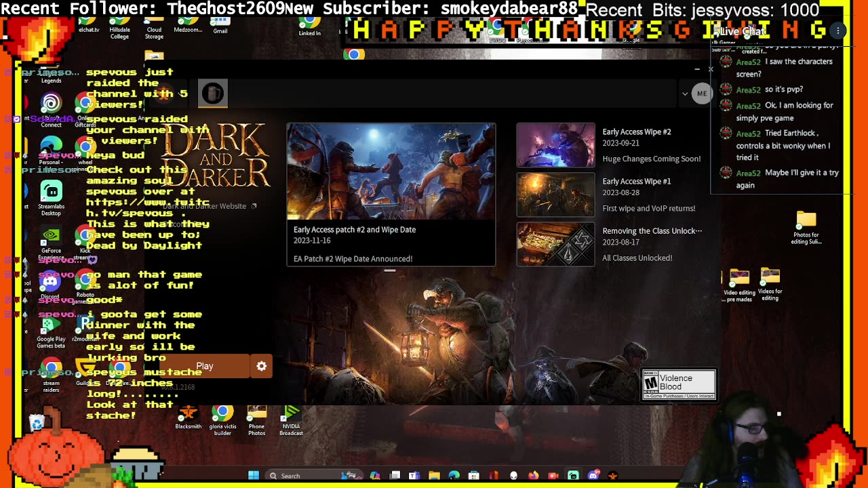Viewport: 868px width, 488px height.
Task: Open Task View on taskbar
Action: (x=395, y=476)
